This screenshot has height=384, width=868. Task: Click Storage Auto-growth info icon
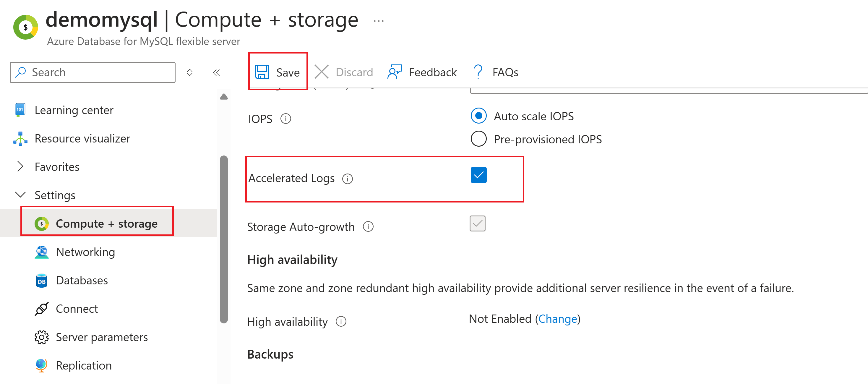pyautogui.click(x=368, y=226)
